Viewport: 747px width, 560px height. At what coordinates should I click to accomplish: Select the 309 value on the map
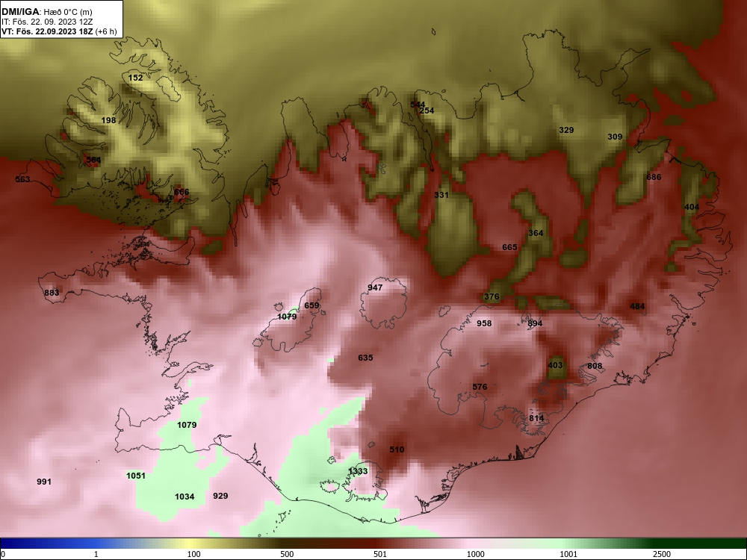[x=615, y=137]
